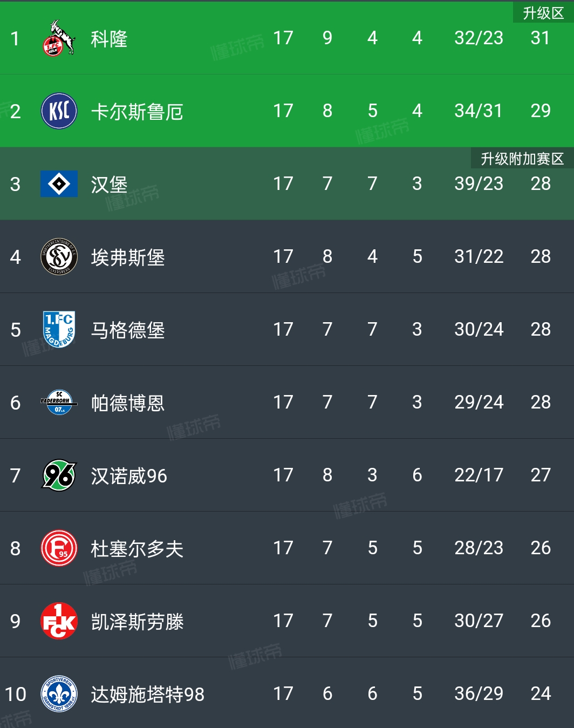Open the KSC Karlsruher club badge

click(59, 111)
